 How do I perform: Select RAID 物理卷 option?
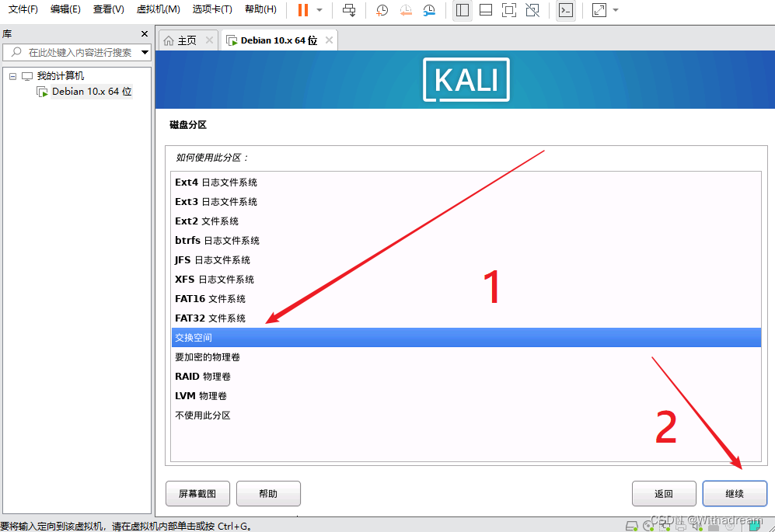coord(466,377)
